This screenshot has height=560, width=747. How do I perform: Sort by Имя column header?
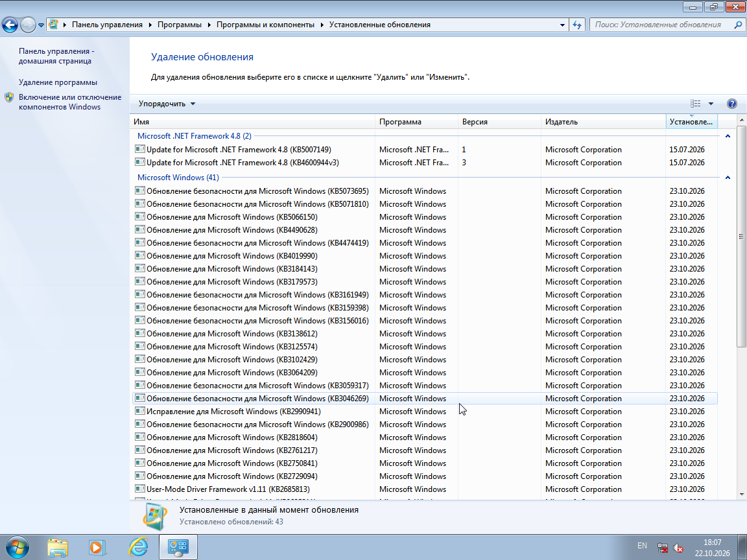click(x=252, y=122)
